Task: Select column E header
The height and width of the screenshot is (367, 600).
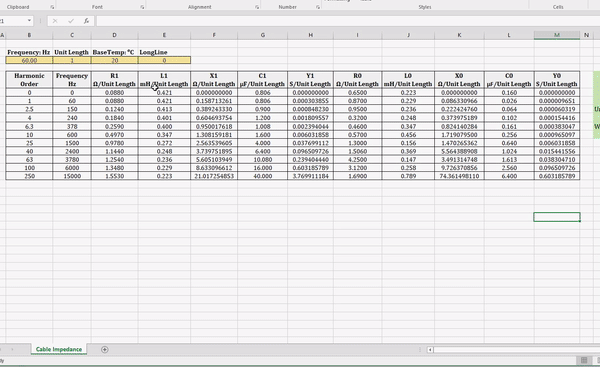Action: (x=164, y=35)
